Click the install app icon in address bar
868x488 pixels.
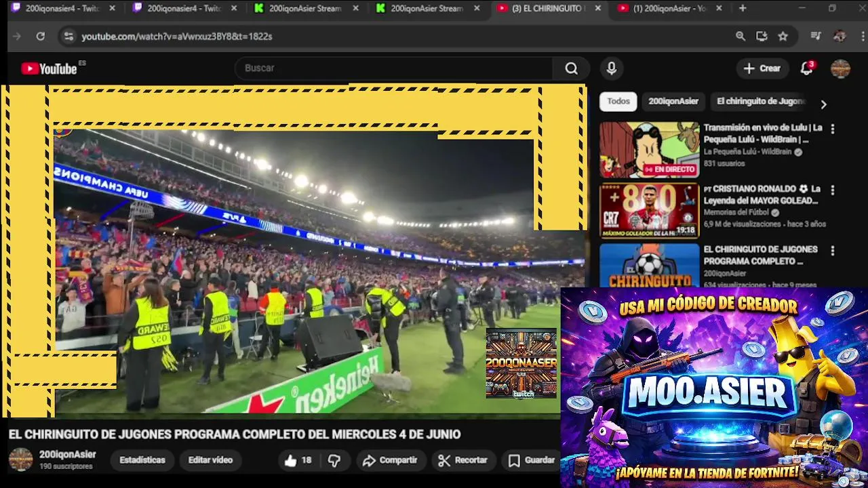point(762,37)
